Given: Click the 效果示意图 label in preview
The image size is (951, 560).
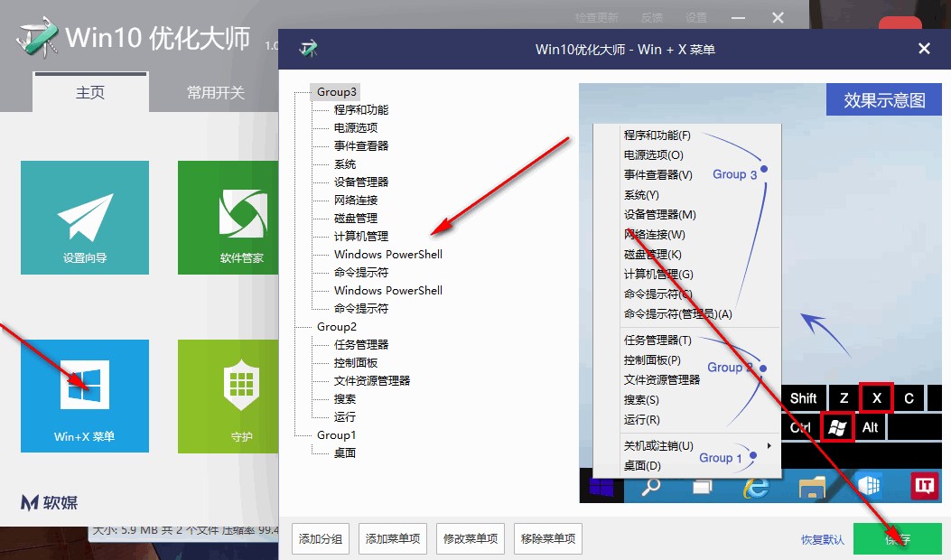Looking at the screenshot, I should point(884,100).
